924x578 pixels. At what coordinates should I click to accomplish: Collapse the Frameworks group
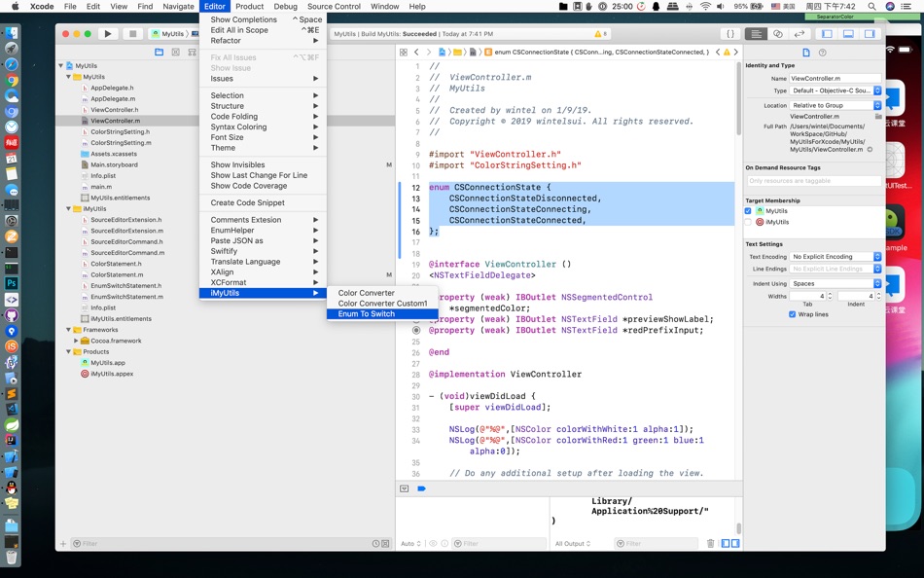point(69,330)
